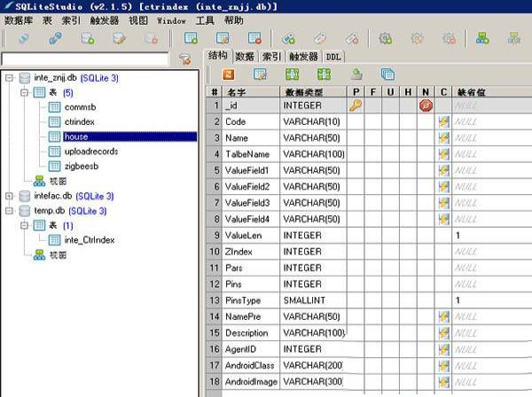Image resolution: width=532 pixels, height=397 pixels.
Task: Open the 数据库 menu
Action: coord(19,20)
